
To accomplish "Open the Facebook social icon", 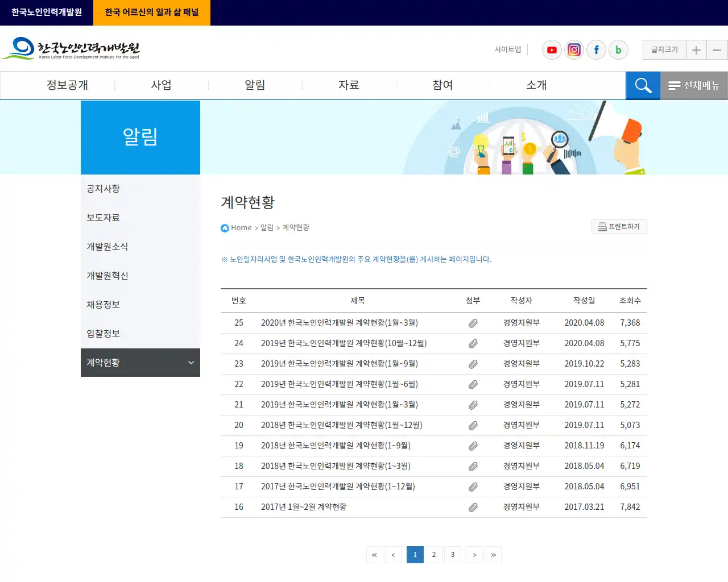I will tap(596, 50).
